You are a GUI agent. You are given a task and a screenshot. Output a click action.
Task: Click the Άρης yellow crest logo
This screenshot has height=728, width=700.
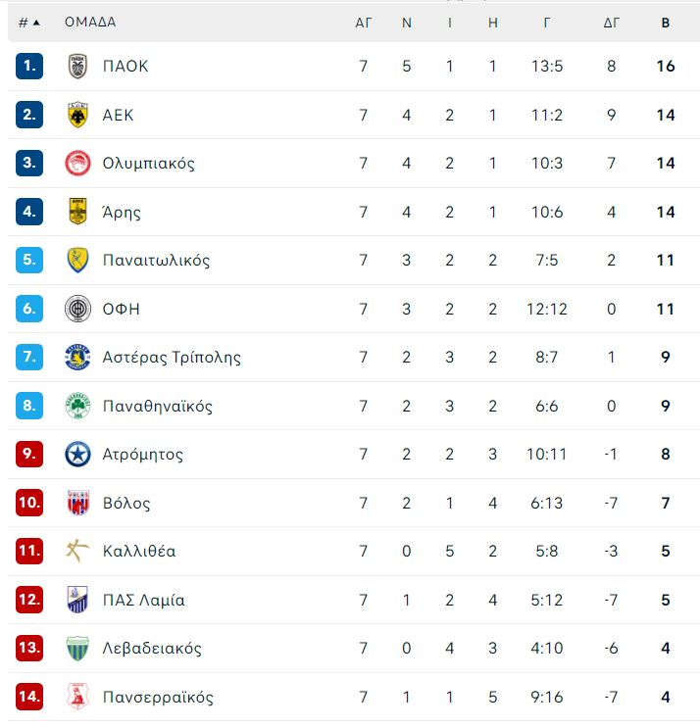[77, 212]
